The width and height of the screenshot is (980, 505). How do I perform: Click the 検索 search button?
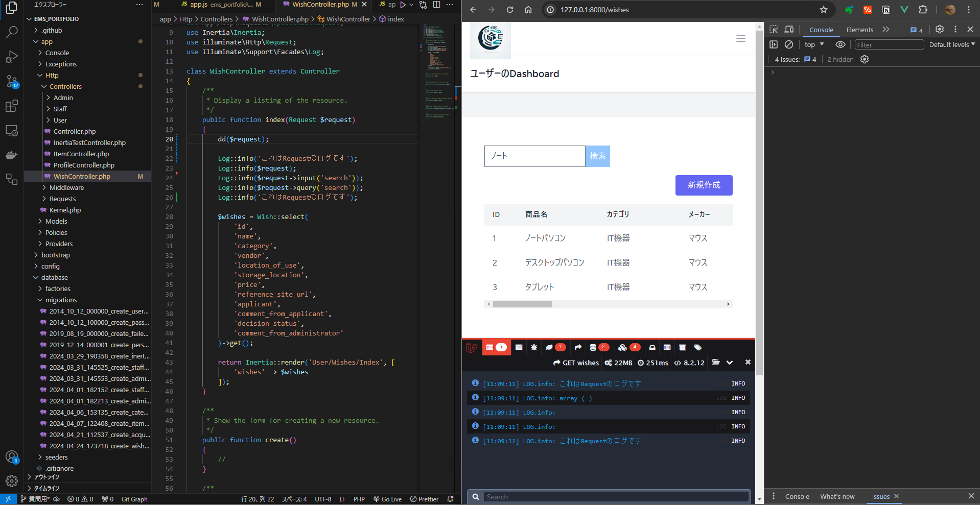click(597, 156)
